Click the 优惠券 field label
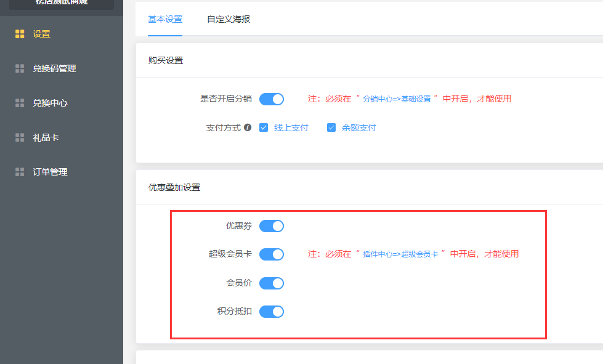Viewport: 603px width, 364px height. click(x=239, y=225)
